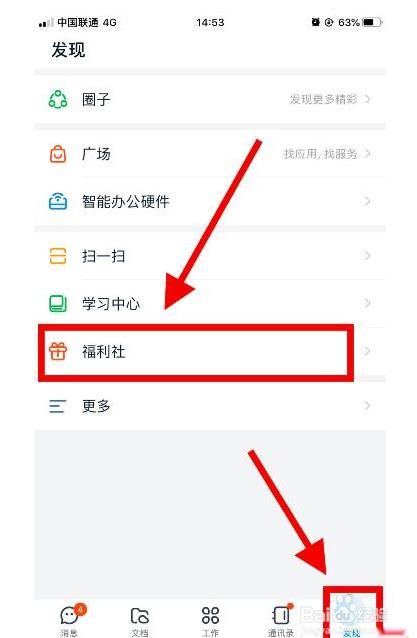This screenshot has height=638, width=417.
Task: Tap the battery indicator in status bar
Action: coord(373,22)
